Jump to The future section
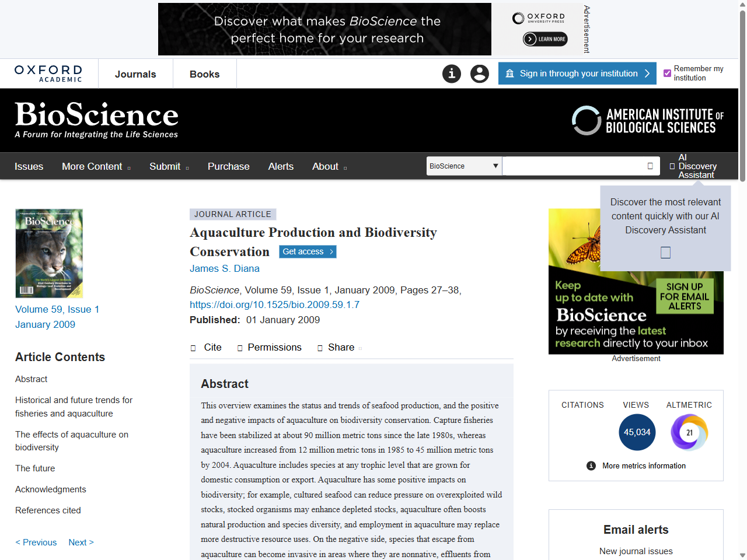Viewport: 747px width, 560px height. (35, 468)
